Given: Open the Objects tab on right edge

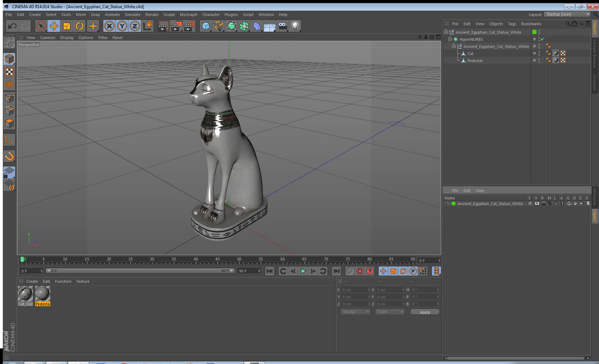Looking at the screenshot, I should (595, 28).
